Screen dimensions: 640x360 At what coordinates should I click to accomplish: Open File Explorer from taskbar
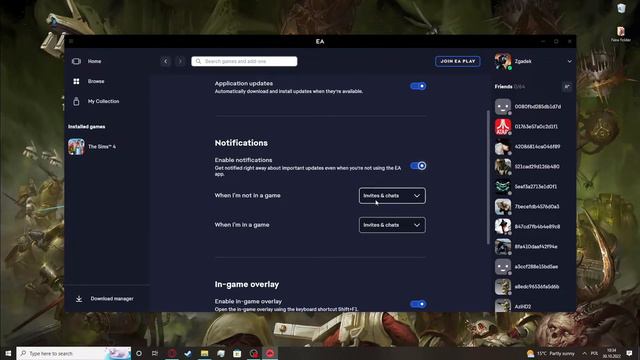pos(204,353)
